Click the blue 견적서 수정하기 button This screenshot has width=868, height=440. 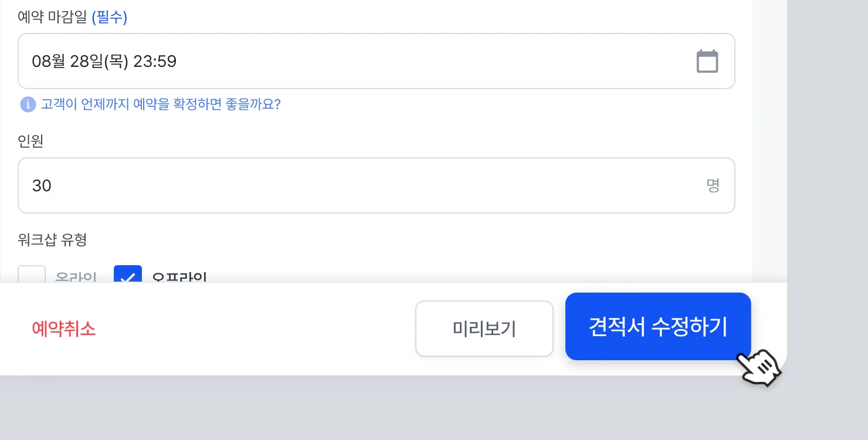[658, 326]
